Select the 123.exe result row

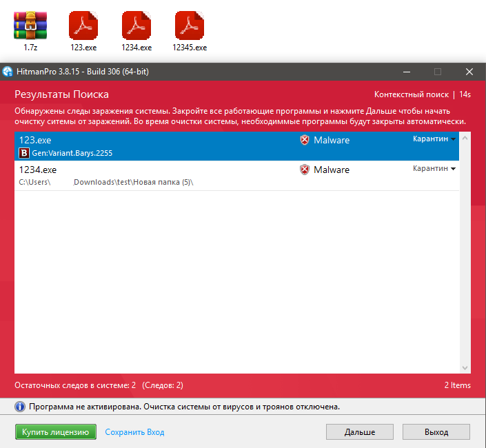click(237, 146)
